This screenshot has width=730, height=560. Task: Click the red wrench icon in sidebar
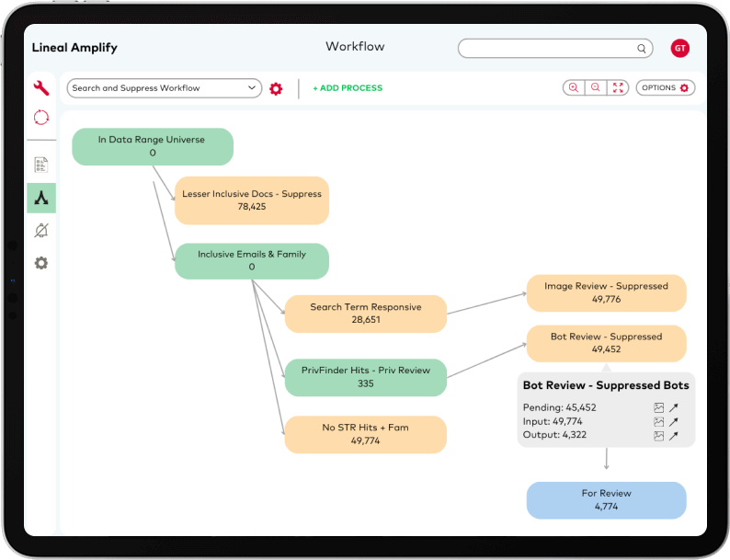point(41,88)
